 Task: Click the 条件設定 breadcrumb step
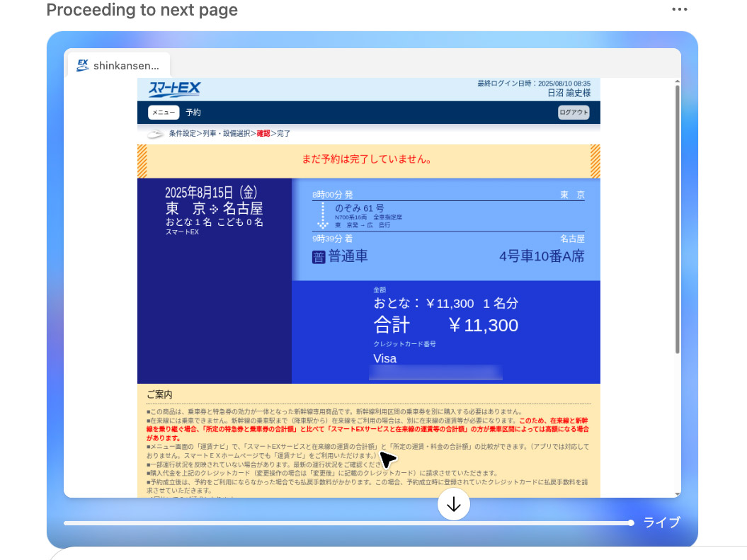tap(183, 133)
